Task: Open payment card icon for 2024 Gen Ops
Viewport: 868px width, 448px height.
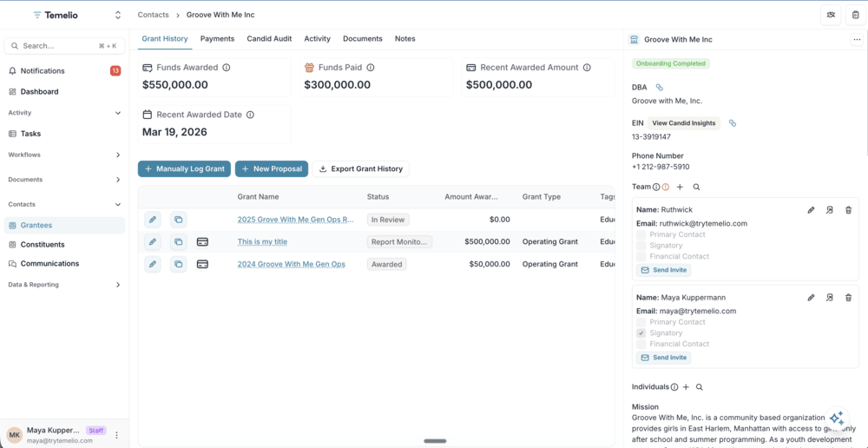Action: coord(202,264)
